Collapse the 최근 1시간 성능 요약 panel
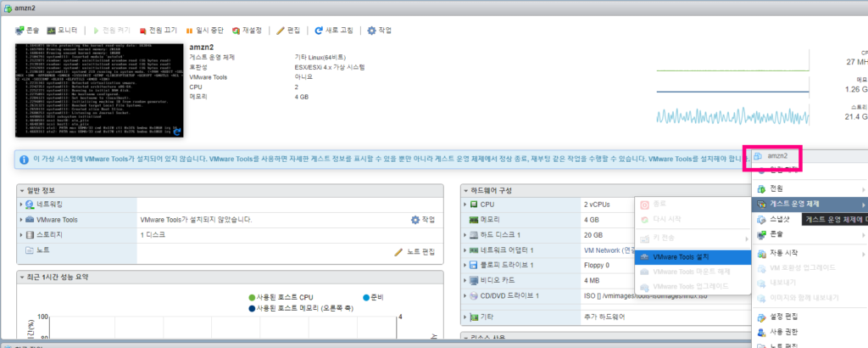The width and height of the screenshot is (868, 348). pos(22,277)
